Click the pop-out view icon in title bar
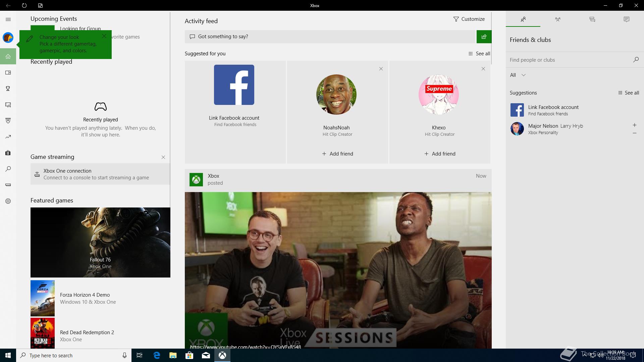 [40, 5]
